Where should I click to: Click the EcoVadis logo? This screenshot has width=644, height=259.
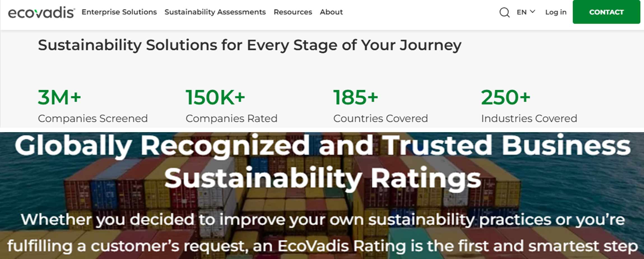pyautogui.click(x=41, y=13)
